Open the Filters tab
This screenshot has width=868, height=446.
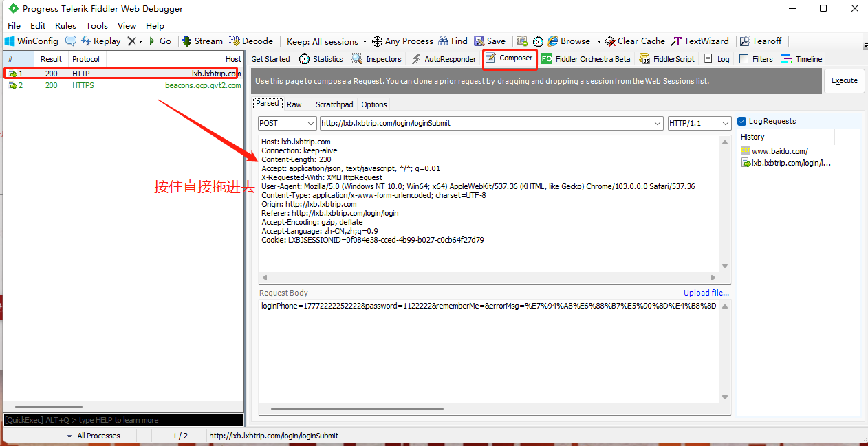click(x=756, y=59)
